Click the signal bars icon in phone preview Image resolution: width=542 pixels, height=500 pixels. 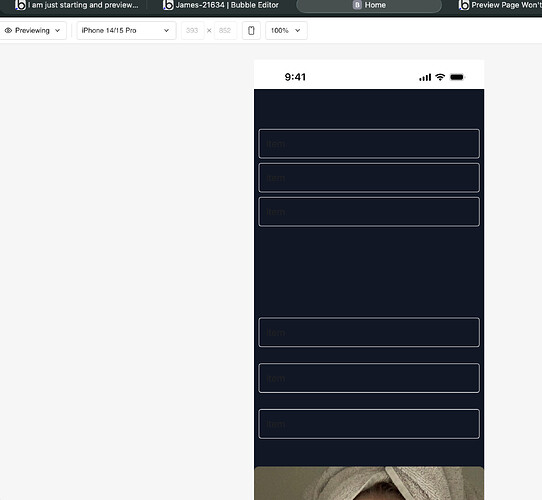coord(425,77)
